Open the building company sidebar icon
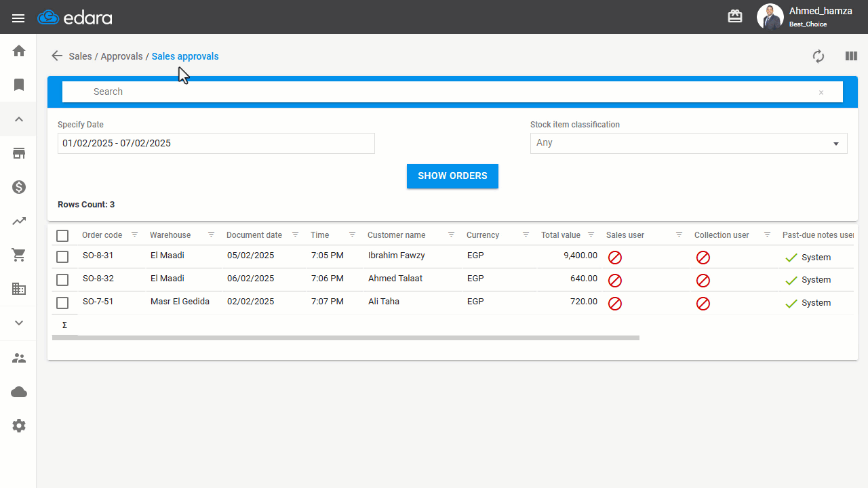 (x=19, y=289)
